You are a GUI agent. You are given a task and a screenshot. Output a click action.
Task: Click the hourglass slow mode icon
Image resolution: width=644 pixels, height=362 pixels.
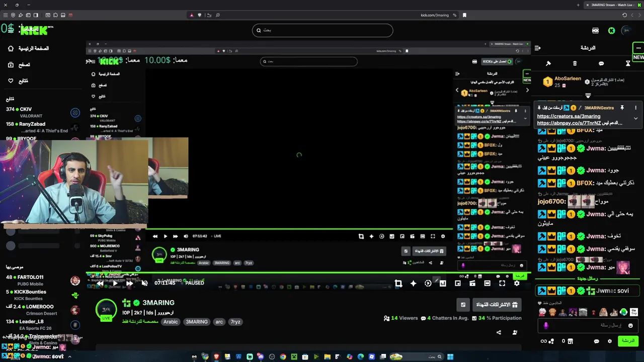[628, 64]
